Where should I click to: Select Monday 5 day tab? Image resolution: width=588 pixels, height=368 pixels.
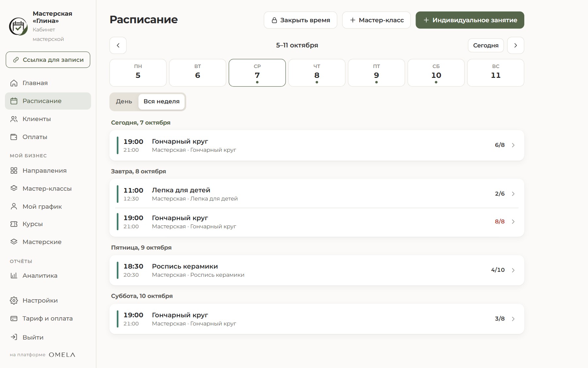pos(138,73)
